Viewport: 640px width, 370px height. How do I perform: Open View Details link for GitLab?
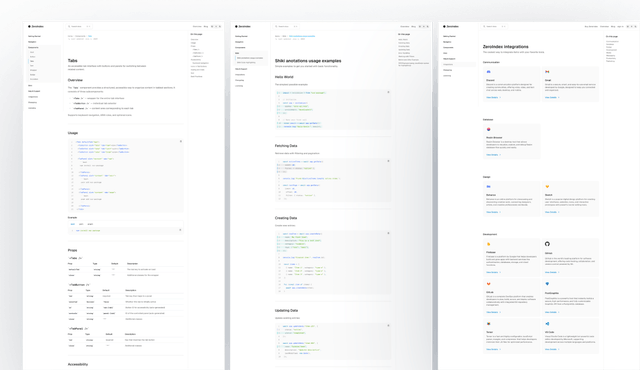(493, 312)
